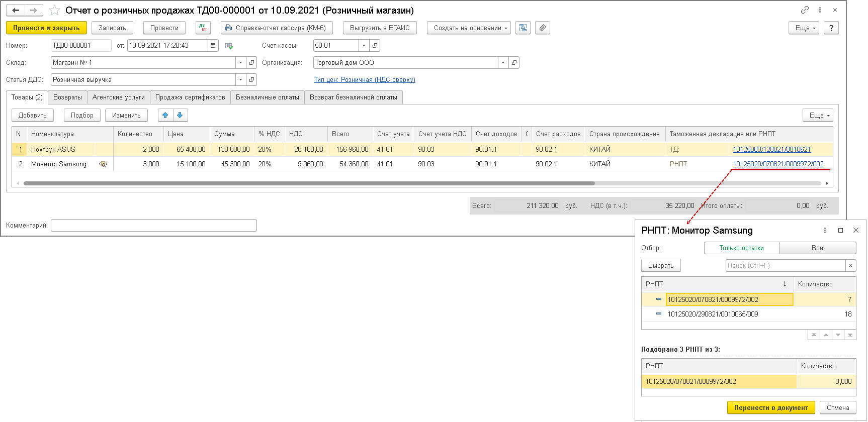This screenshot has height=422, width=868.
Task: Open the date calendar picker
Action: click(213, 46)
